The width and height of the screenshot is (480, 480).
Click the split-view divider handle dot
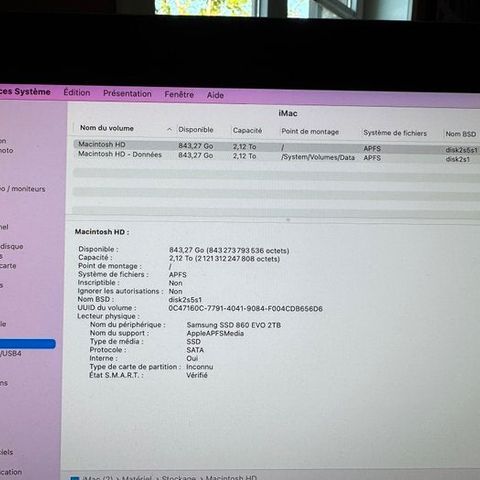(x=288, y=220)
